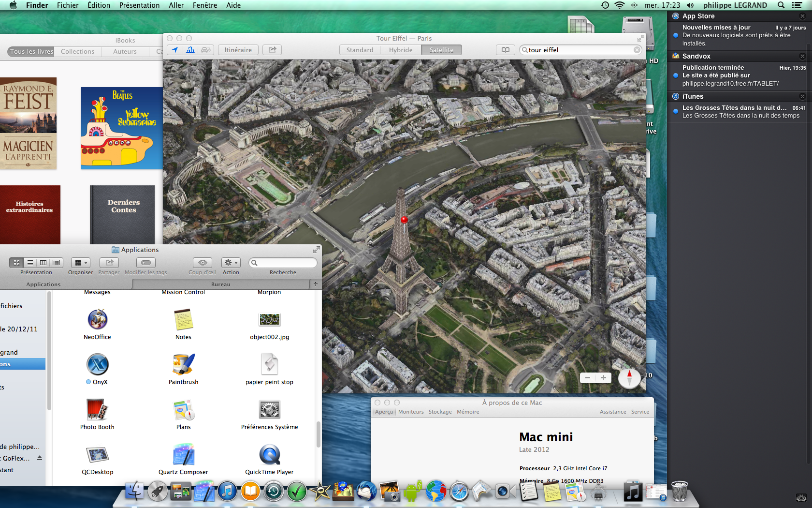This screenshot has width=812, height=508.
Task: Open the Organiser dropdown in Finder
Action: (x=80, y=263)
